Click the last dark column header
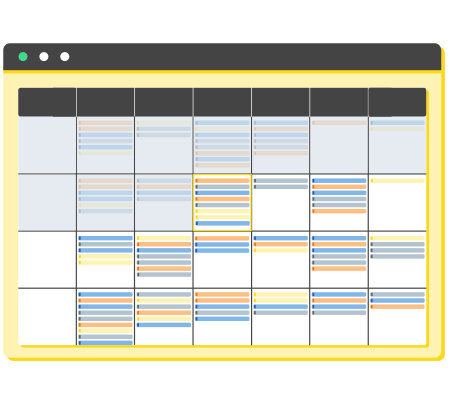Viewport: 449px width, 399px height. pos(397,102)
